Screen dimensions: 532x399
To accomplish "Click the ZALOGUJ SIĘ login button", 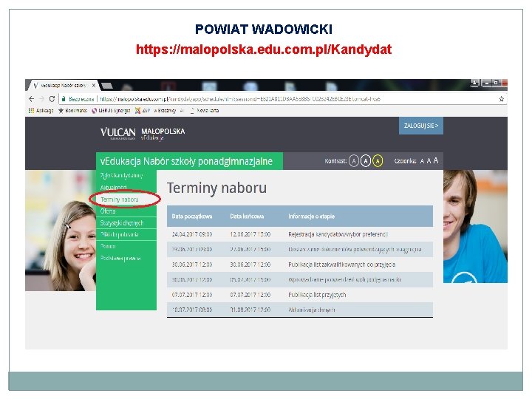I will coord(420,126).
